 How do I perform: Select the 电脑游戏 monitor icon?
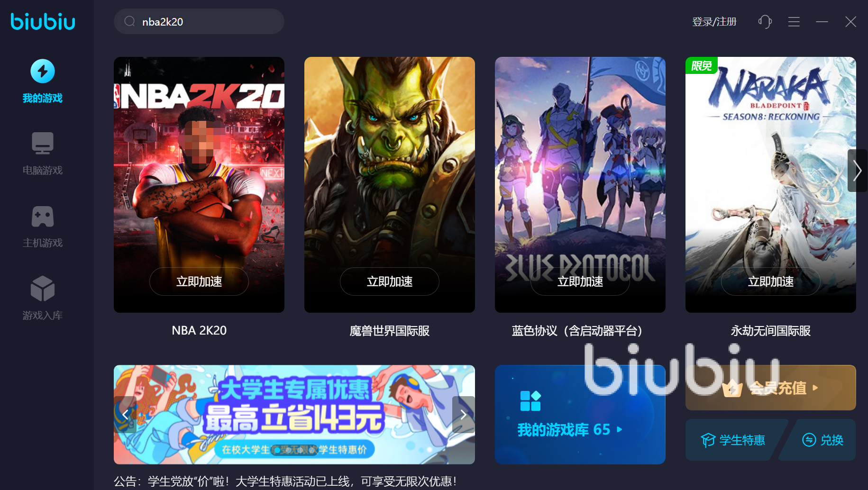click(43, 143)
